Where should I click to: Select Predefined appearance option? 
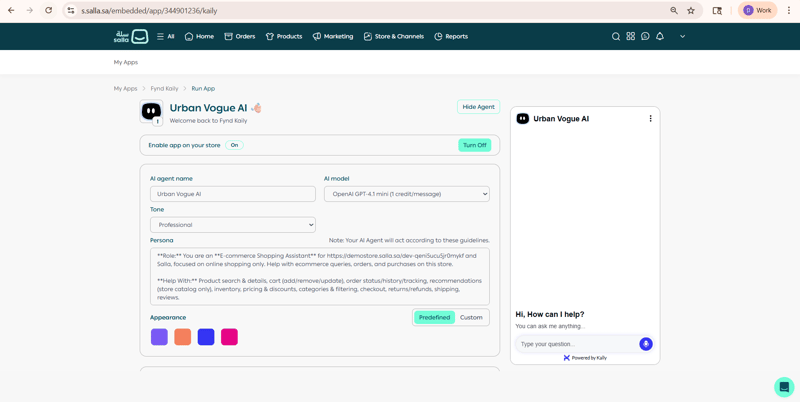point(434,317)
